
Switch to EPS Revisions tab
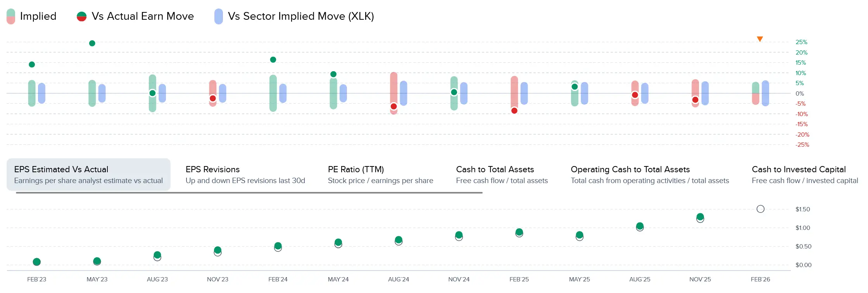(x=245, y=175)
